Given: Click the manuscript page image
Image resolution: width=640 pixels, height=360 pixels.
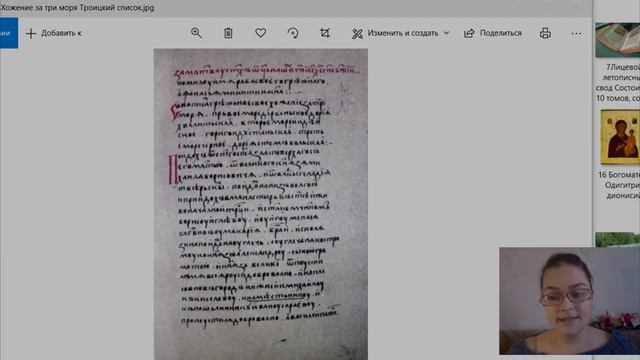Looking at the screenshot, I should (x=260, y=204).
